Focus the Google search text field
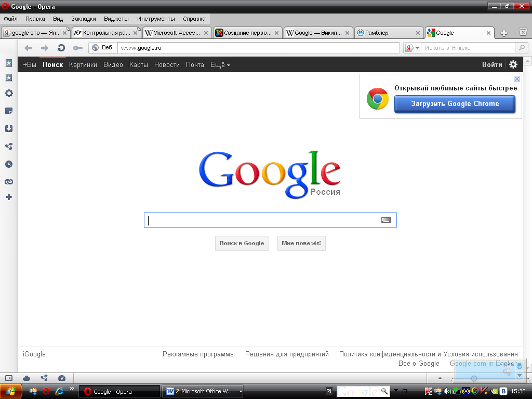 pos(270,220)
